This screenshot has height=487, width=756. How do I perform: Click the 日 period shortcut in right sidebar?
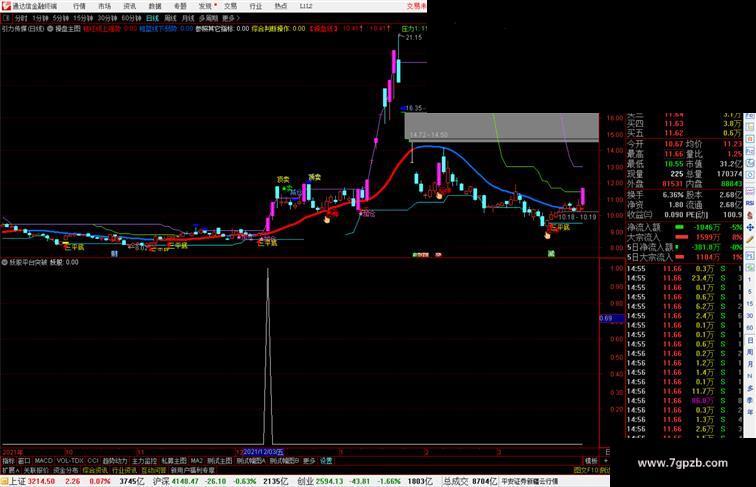point(750,340)
